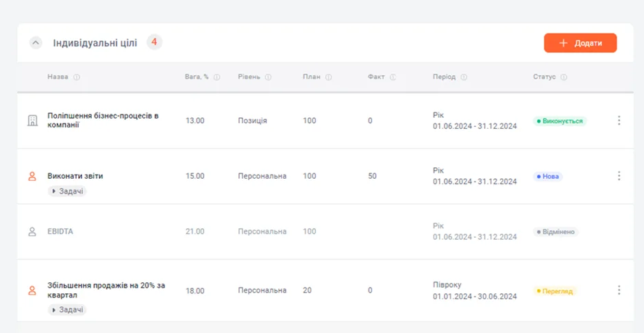The width and height of the screenshot is (644, 333).
Task: Click the building icon beside Поліпшення бізнес-процесів
Action: (x=32, y=121)
